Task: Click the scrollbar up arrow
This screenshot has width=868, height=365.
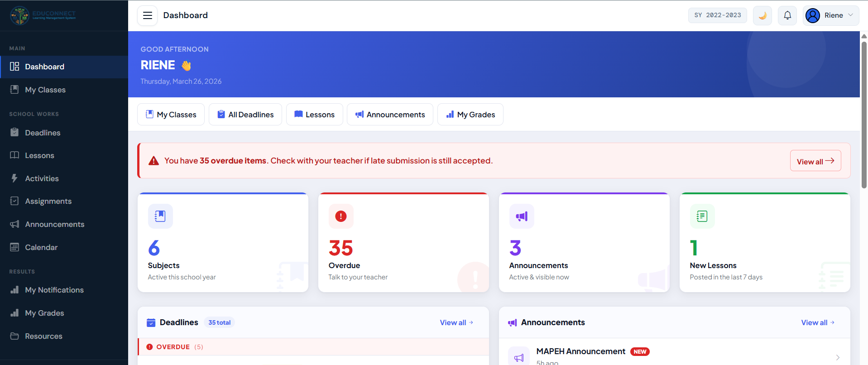Action: coord(864,36)
